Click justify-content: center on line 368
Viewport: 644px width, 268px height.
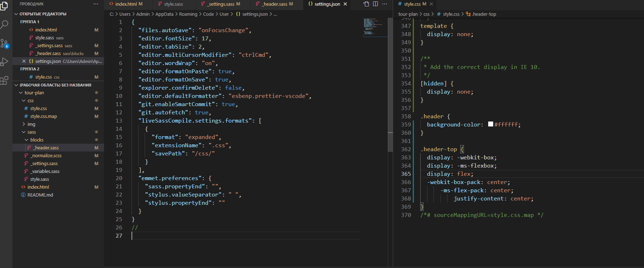click(x=493, y=198)
